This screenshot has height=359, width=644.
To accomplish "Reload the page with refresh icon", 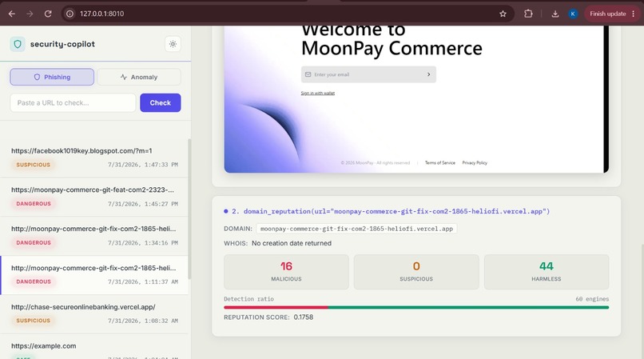I will click(x=48, y=14).
